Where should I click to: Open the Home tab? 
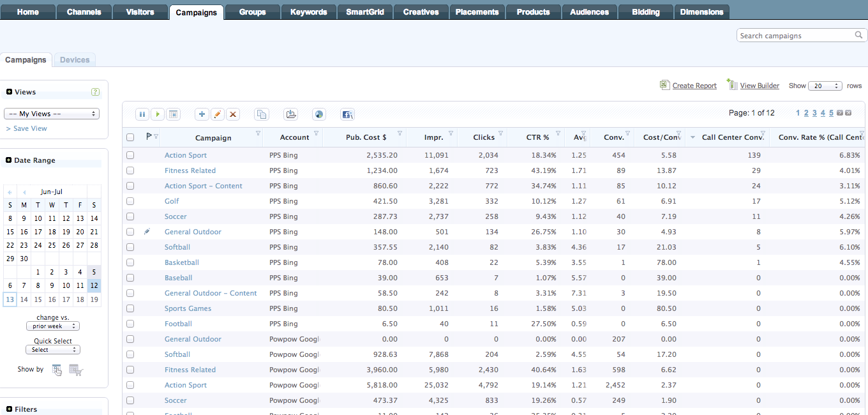point(28,11)
